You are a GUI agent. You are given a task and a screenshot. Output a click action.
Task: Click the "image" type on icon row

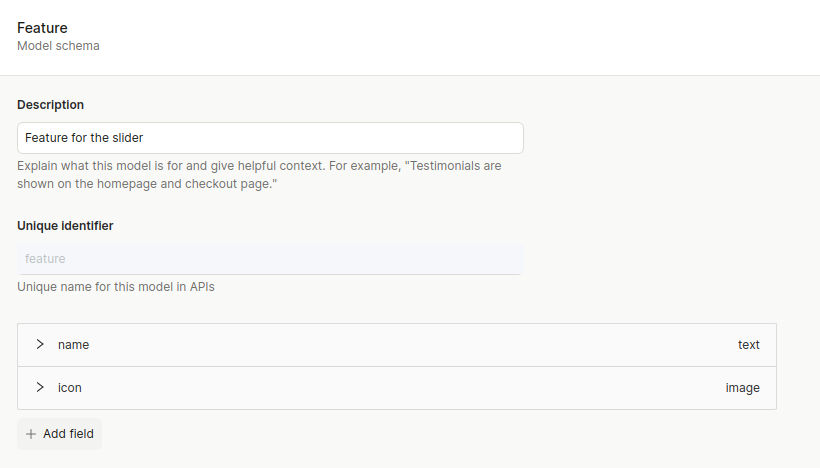(742, 387)
